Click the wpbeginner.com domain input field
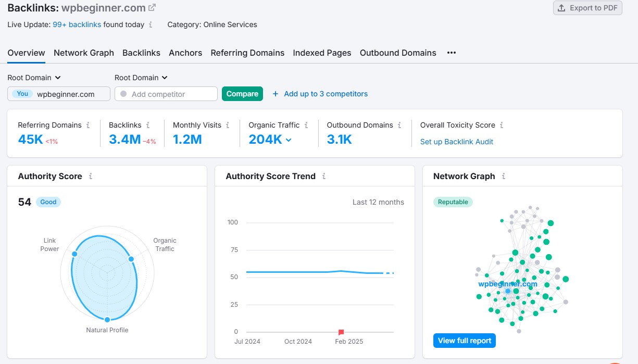This screenshot has width=638, height=364. 59,94
